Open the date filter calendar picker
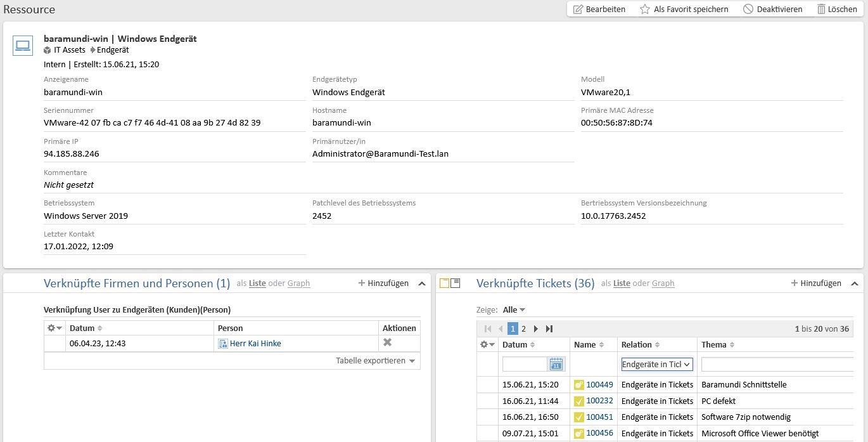The height and width of the screenshot is (442, 868). tap(556, 365)
